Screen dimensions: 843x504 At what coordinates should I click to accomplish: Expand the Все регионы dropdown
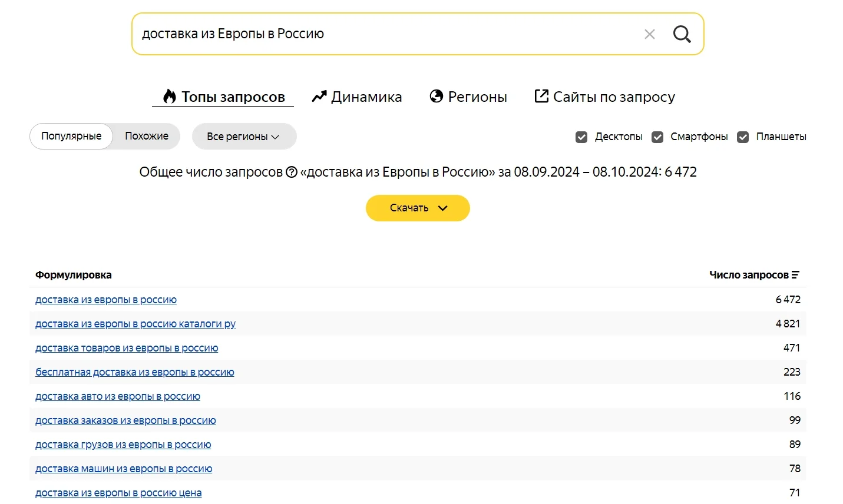click(244, 137)
